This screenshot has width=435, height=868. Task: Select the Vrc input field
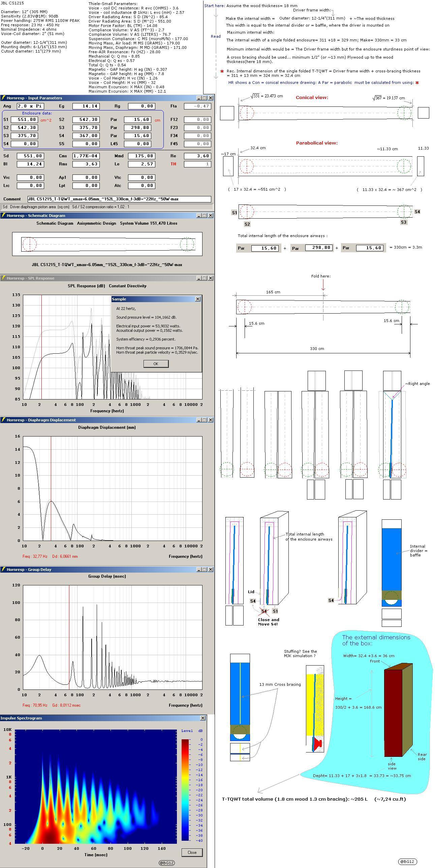[x=30, y=178]
